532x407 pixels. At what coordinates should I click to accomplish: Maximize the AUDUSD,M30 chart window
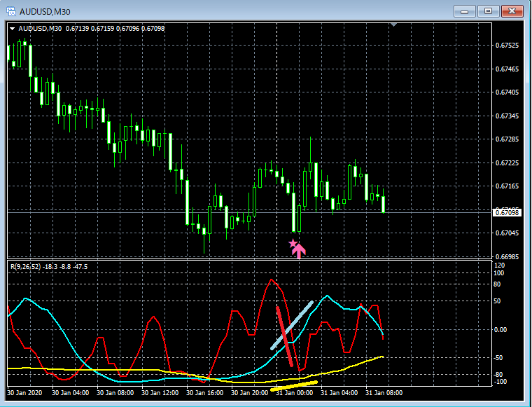pos(488,11)
